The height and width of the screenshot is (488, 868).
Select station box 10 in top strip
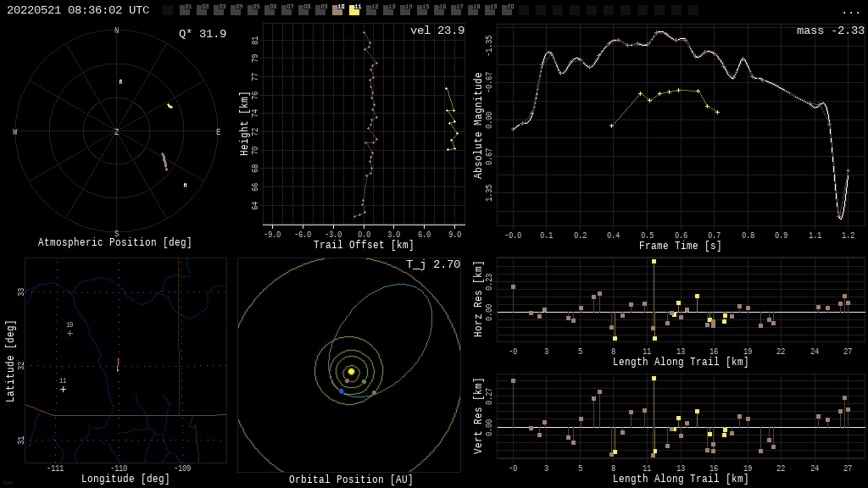[x=337, y=10]
